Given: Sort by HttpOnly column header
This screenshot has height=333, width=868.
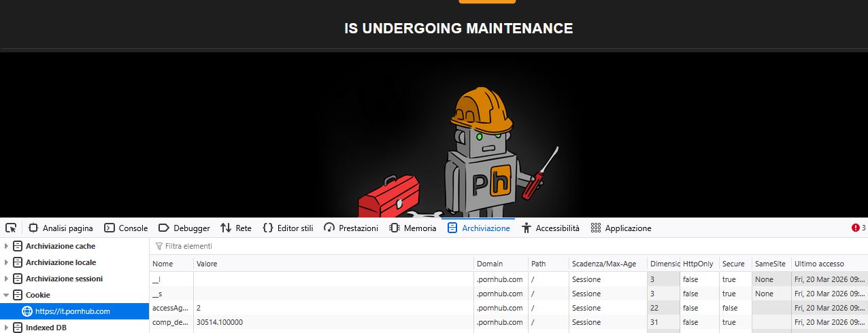Looking at the screenshot, I should coord(699,264).
